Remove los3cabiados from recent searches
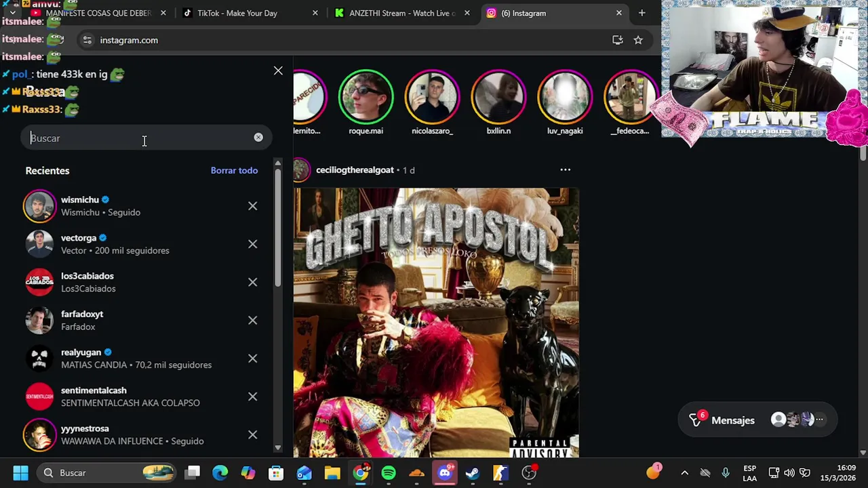868x488 pixels. [x=252, y=282]
